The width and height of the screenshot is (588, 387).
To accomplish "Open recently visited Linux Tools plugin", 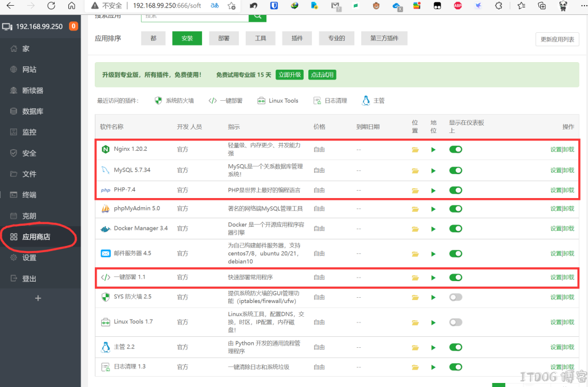I will click(278, 101).
